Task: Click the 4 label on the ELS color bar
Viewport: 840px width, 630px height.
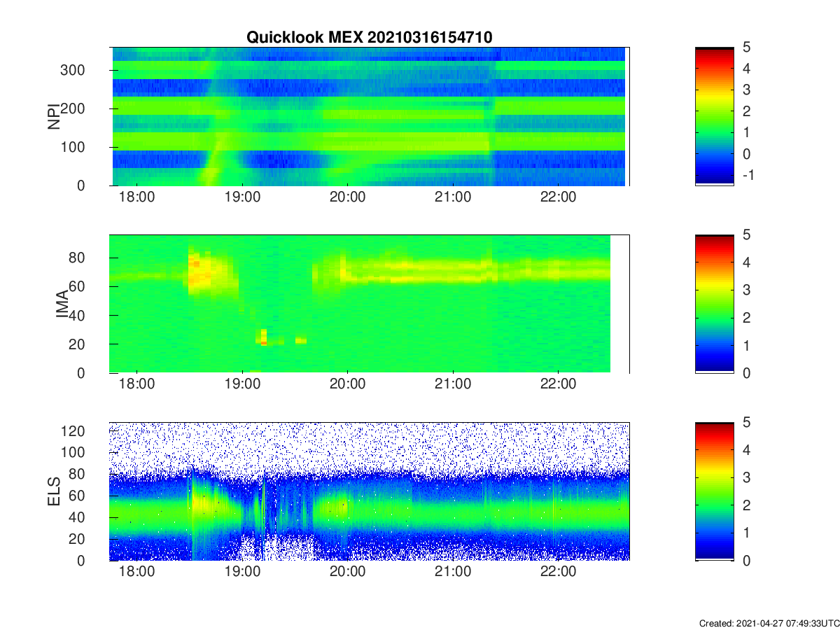Action: 746,450
